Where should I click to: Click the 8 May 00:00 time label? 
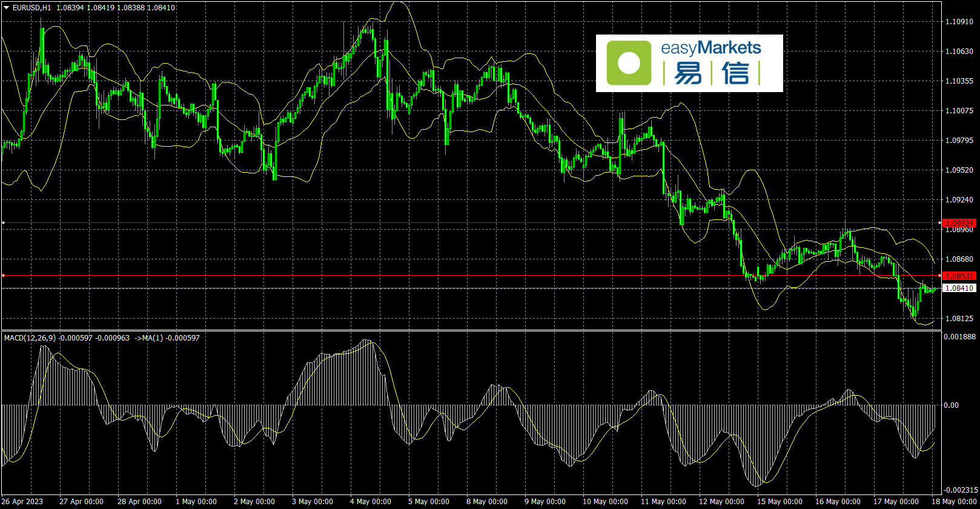(x=487, y=502)
